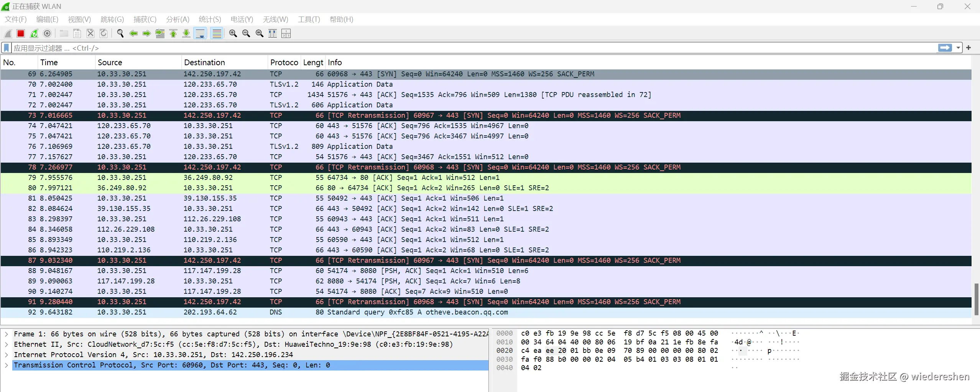Open the 视图(V) menu

coord(79,20)
